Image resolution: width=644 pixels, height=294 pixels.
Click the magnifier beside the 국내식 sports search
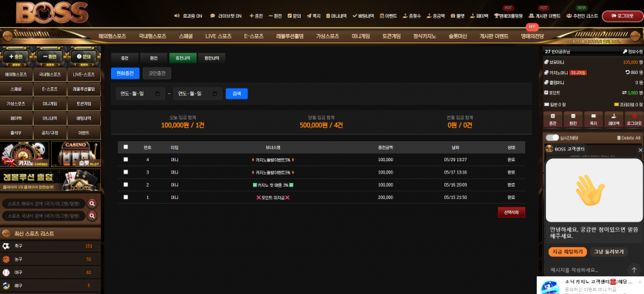click(92, 215)
